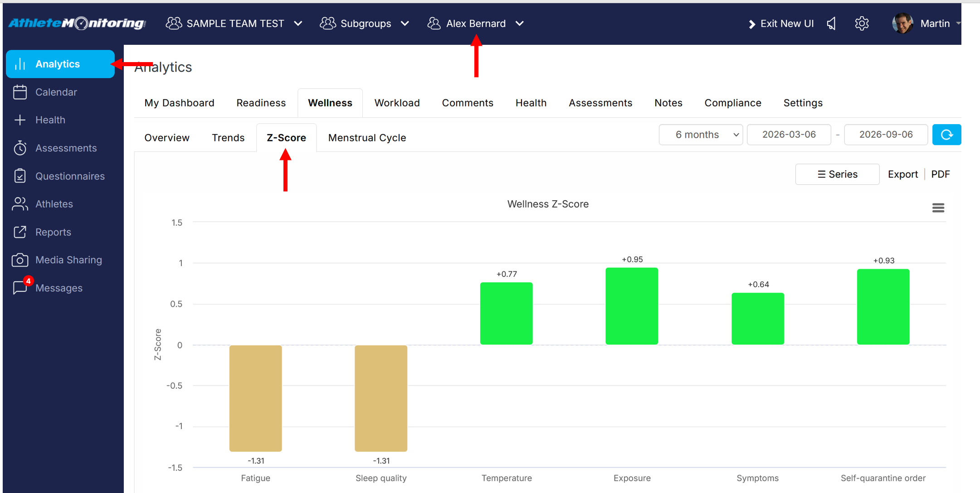Click the announcements megaphone icon
The width and height of the screenshot is (980, 493).
click(x=831, y=24)
